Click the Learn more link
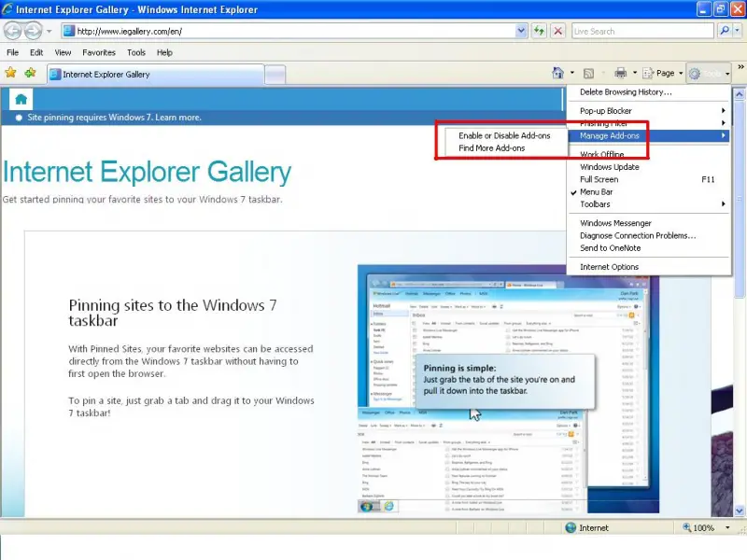The width and height of the screenshot is (747, 560). pyautogui.click(x=178, y=118)
